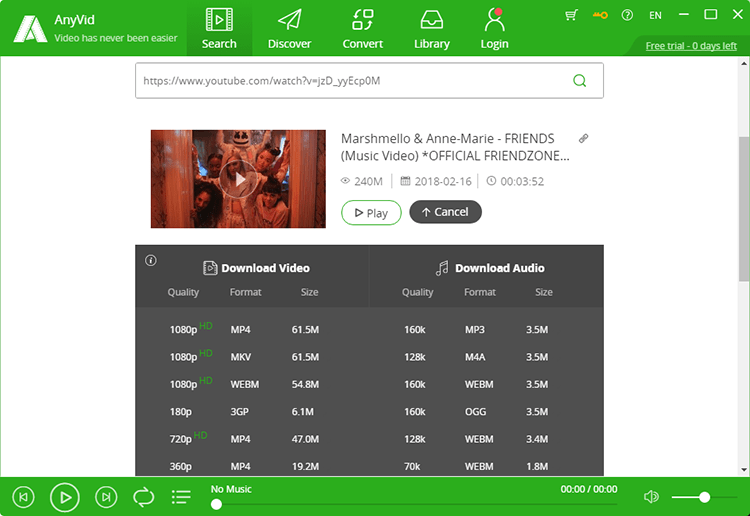Click next track button

pyautogui.click(x=106, y=497)
